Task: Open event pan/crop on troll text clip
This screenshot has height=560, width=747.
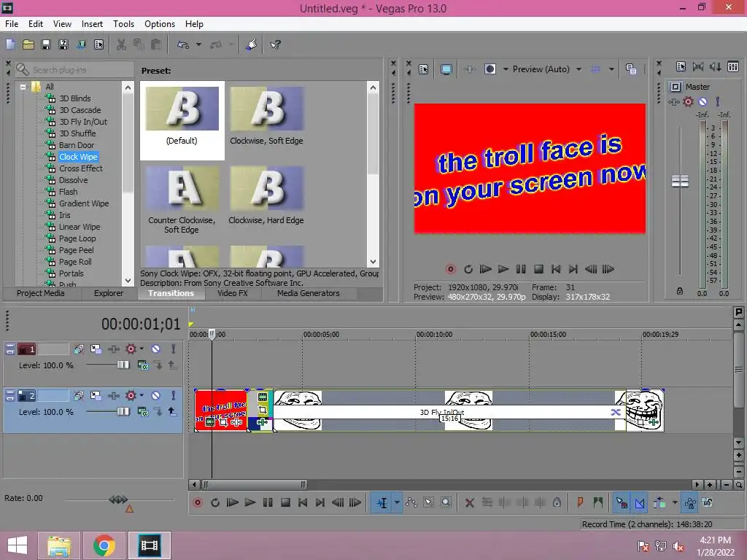Action: point(223,422)
